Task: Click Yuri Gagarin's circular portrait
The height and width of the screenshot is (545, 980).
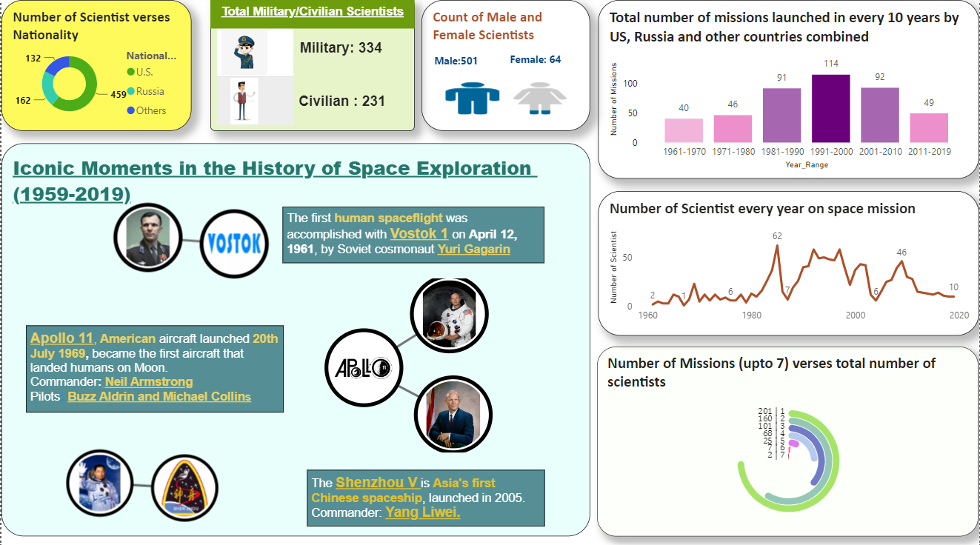Action: point(147,238)
